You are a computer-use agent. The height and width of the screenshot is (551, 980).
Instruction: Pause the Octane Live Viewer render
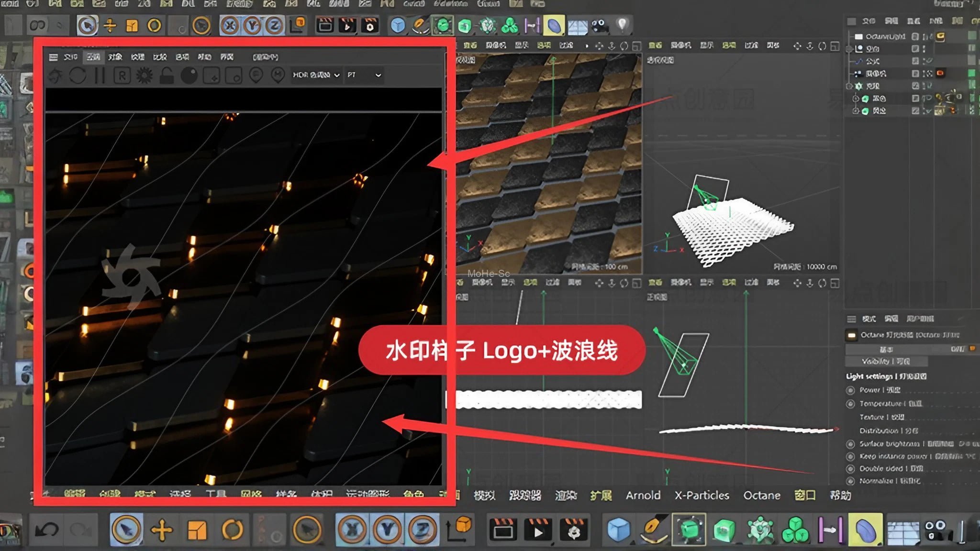click(x=99, y=76)
